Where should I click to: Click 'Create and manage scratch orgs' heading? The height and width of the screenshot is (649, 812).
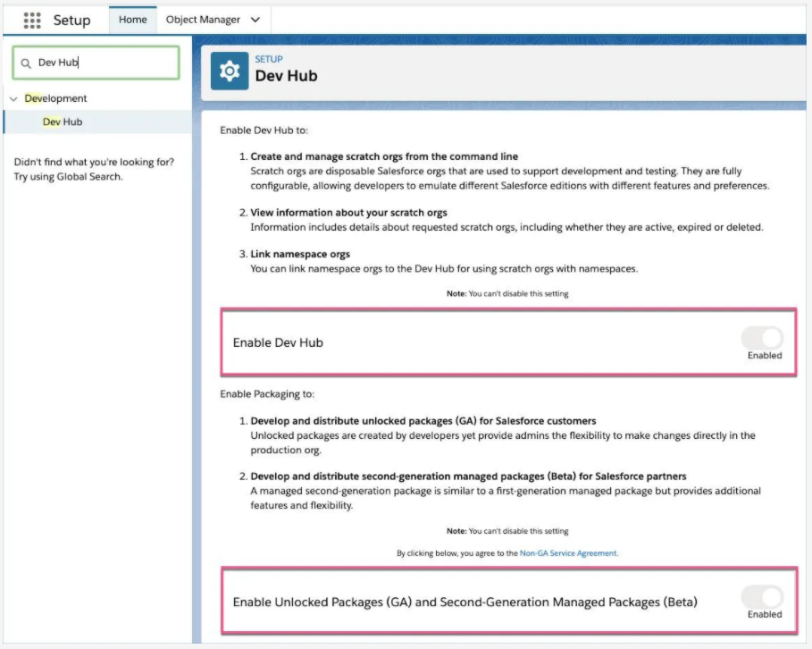384,156
